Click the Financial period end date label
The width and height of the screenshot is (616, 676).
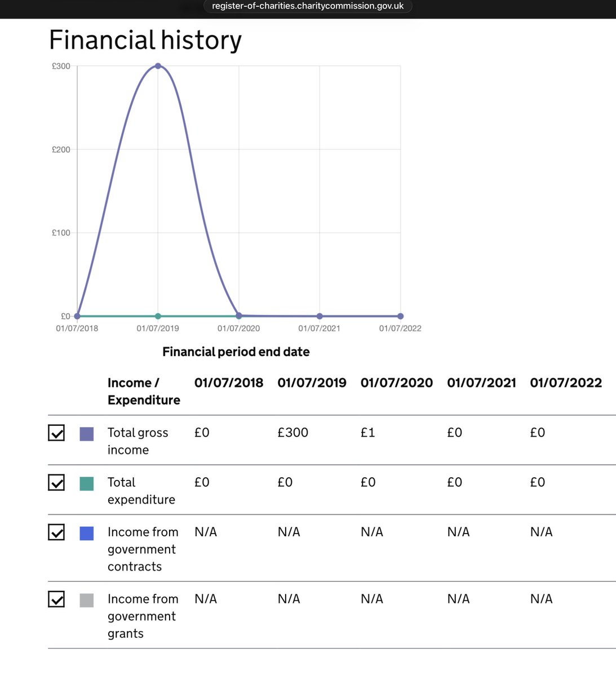(x=236, y=352)
